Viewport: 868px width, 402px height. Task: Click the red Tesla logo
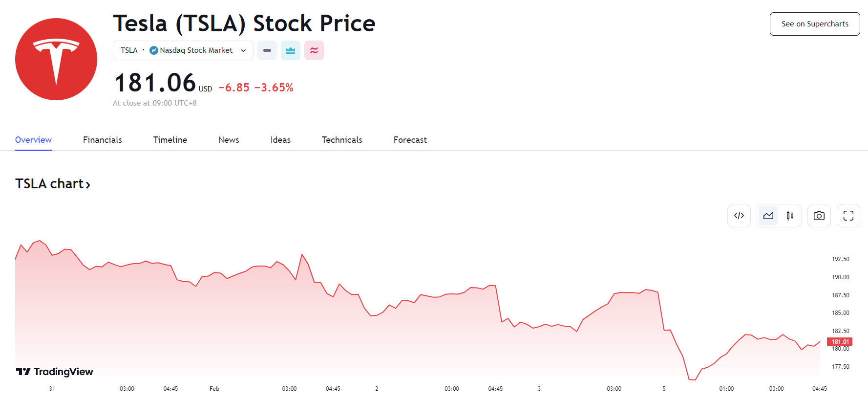56,59
